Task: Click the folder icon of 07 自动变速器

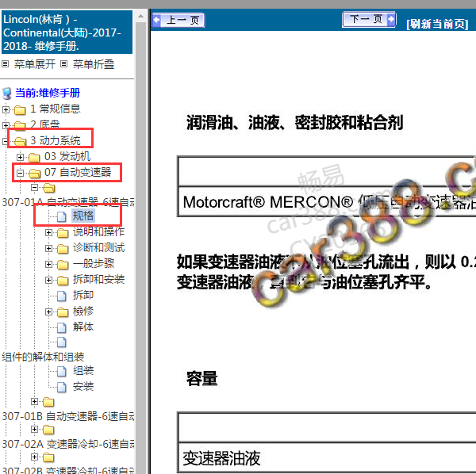Action: (34, 173)
